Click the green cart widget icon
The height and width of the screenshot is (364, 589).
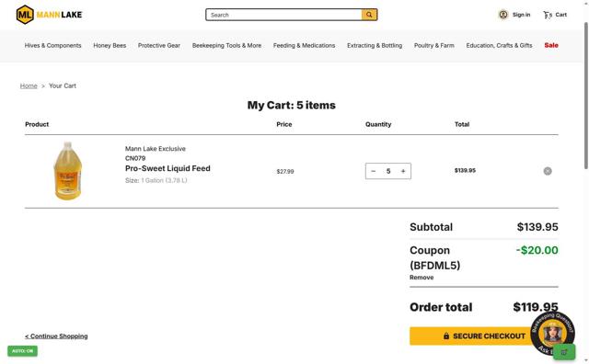[564, 352]
